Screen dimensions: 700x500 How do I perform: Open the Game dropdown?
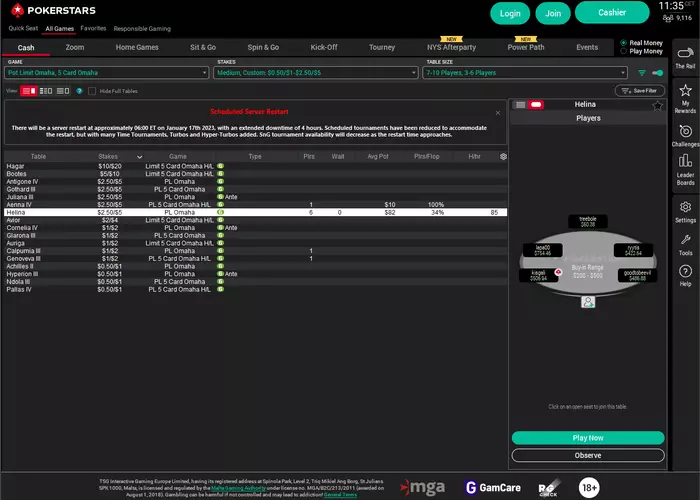(x=107, y=73)
